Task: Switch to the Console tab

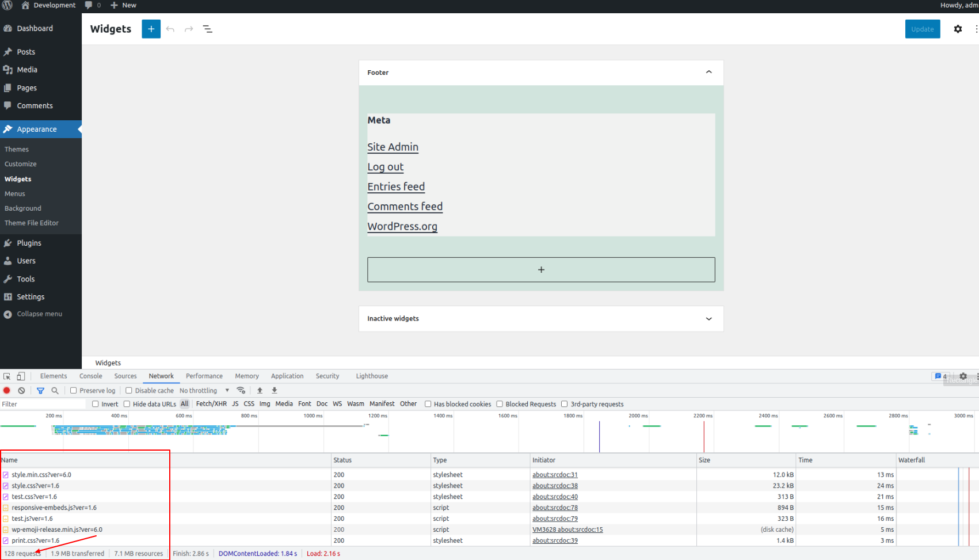Action: pos(91,376)
